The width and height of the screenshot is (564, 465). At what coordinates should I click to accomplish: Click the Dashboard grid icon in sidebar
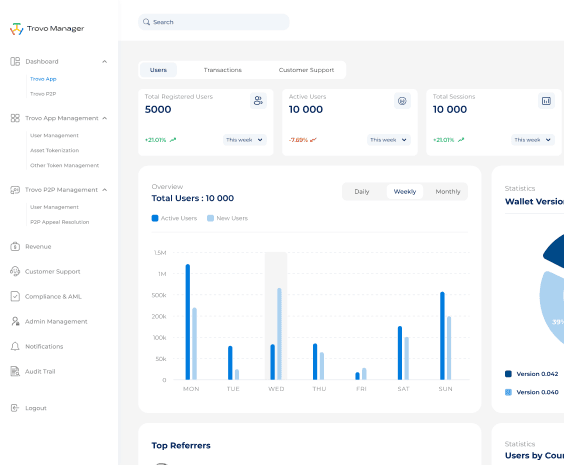click(15, 61)
